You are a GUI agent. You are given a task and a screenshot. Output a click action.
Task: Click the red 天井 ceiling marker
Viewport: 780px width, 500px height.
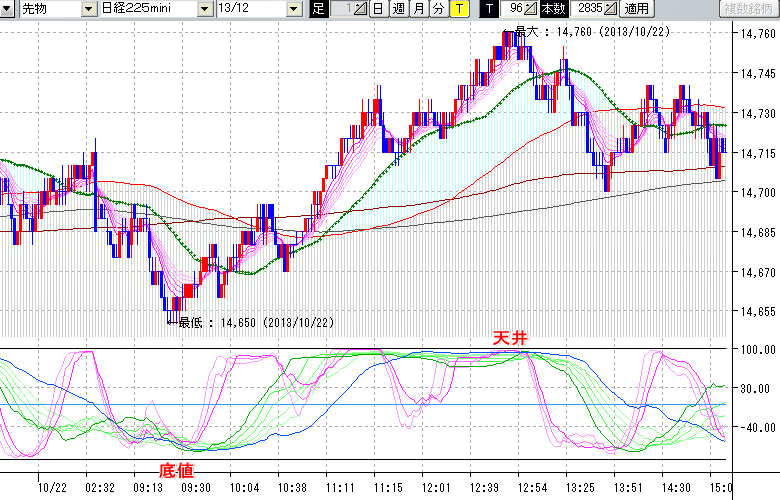tap(508, 339)
